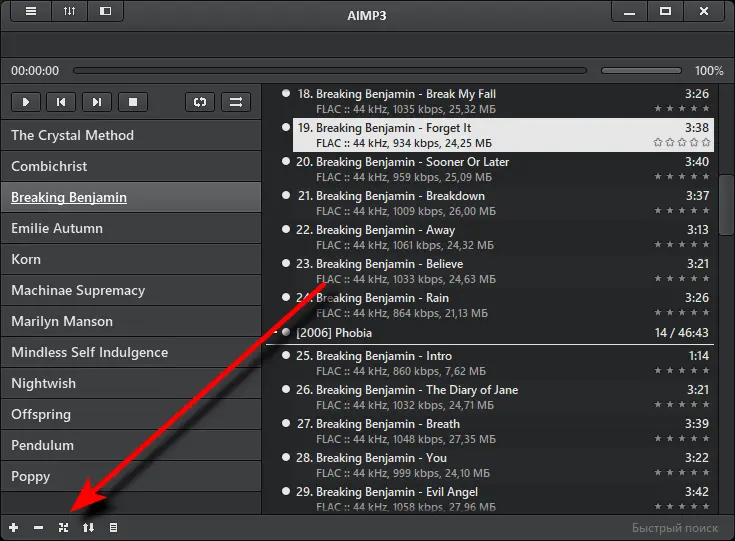Skip to the next track
Viewport: 735px width, 541px height.
tap(97, 102)
